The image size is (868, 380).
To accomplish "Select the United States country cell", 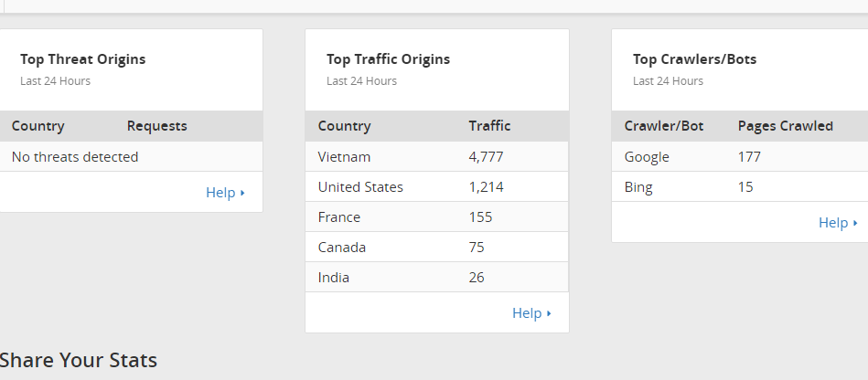I will pos(360,187).
